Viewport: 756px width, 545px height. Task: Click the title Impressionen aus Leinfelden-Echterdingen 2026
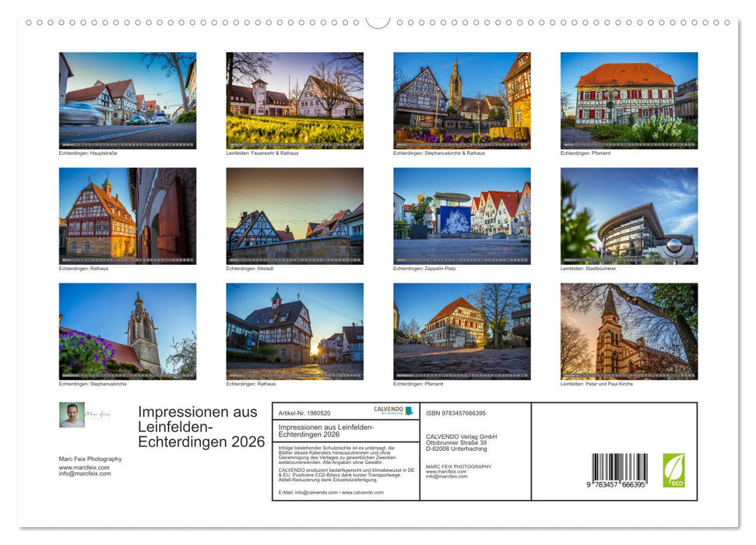coord(201,428)
